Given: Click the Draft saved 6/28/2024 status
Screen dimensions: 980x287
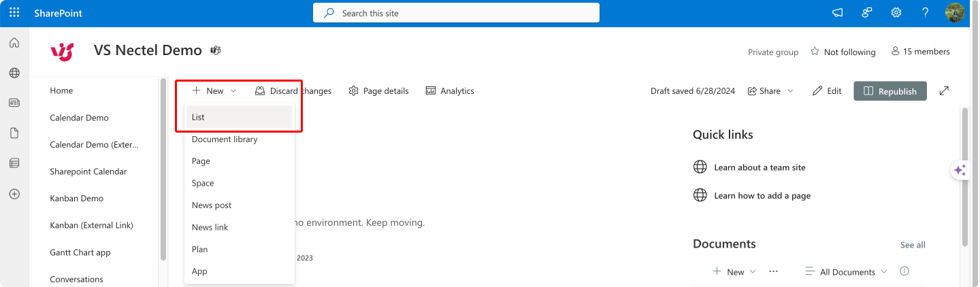Looking at the screenshot, I should click(x=693, y=91).
